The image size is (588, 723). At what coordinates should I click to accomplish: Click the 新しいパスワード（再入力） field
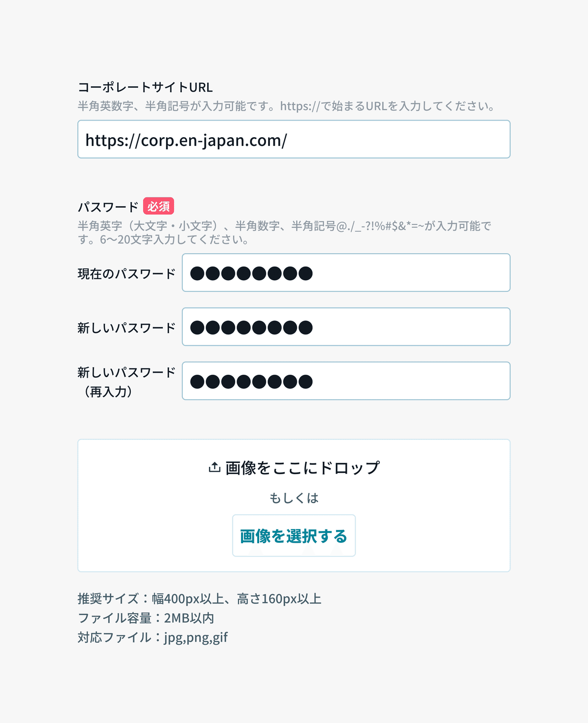click(346, 381)
